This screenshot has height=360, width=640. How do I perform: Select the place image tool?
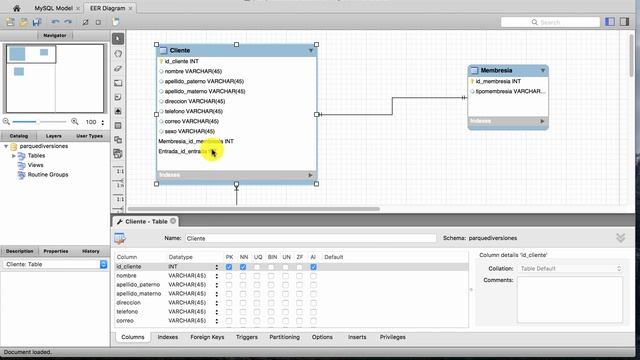[x=118, y=111]
